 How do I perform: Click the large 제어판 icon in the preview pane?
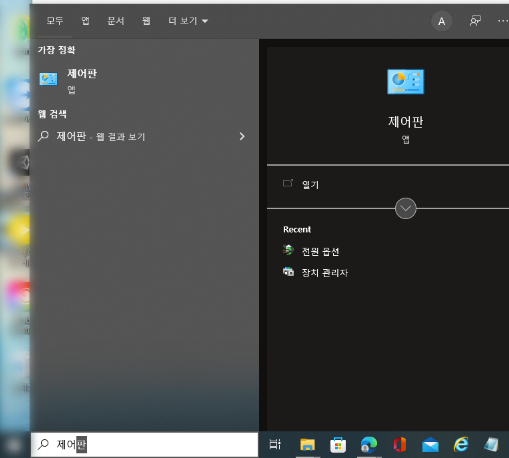point(405,82)
